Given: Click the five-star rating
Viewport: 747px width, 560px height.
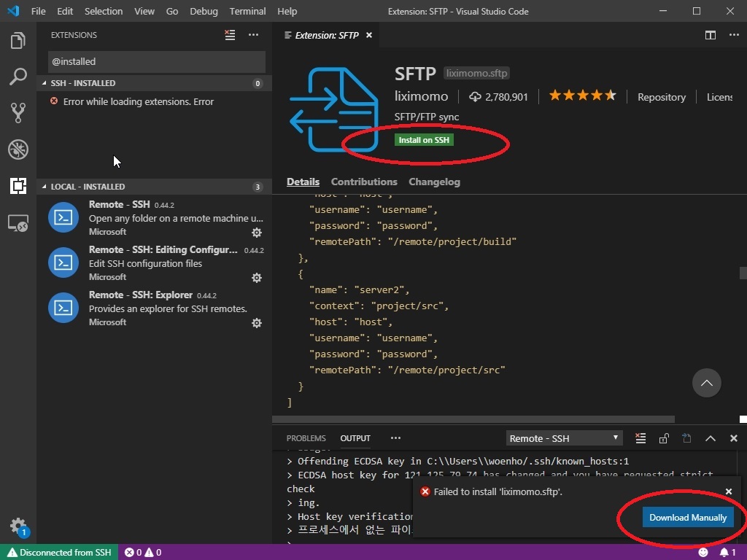Looking at the screenshot, I should click(582, 96).
